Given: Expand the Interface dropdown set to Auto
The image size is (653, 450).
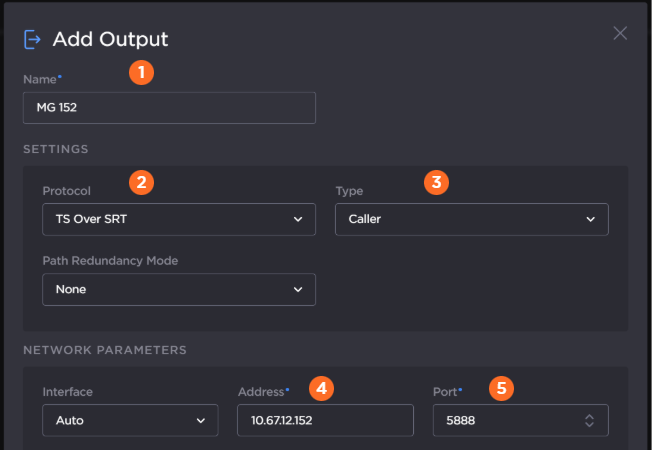Looking at the screenshot, I should point(130,421).
